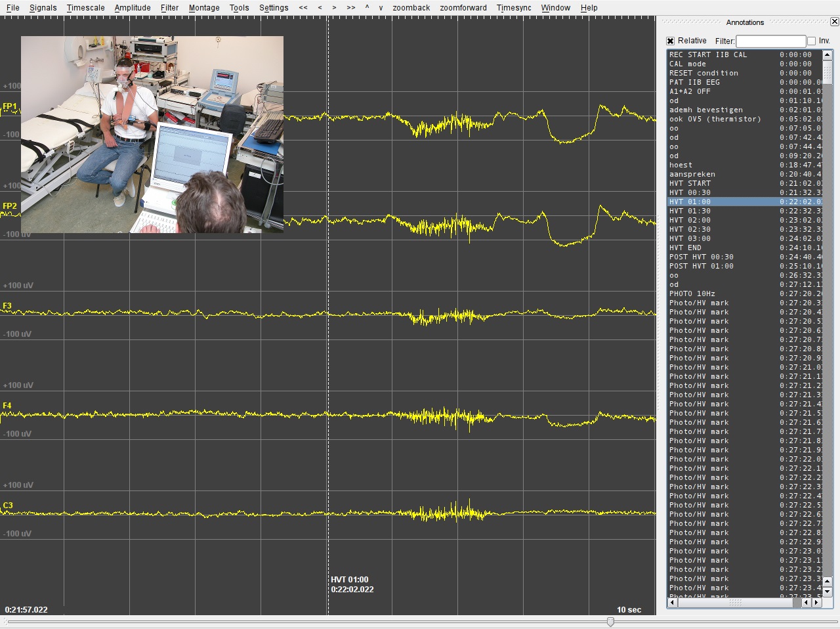This screenshot has width=840, height=629.
Task: Click the << page back navigation button
Action: point(303,8)
